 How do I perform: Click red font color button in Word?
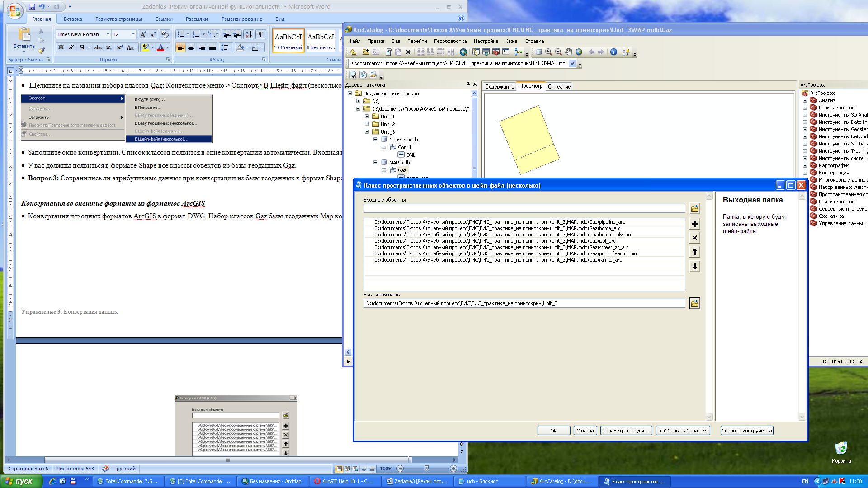[160, 47]
